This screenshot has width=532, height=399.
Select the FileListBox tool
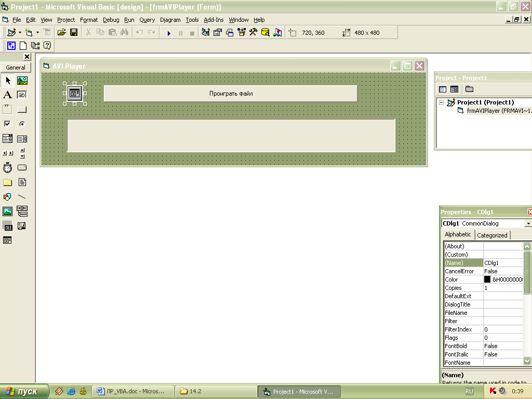(x=22, y=182)
